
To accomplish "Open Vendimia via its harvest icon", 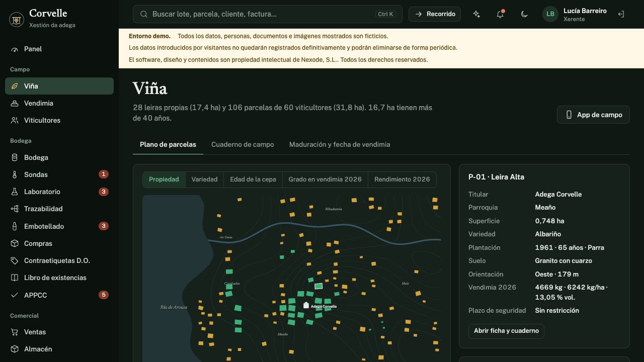I will [x=15, y=104].
